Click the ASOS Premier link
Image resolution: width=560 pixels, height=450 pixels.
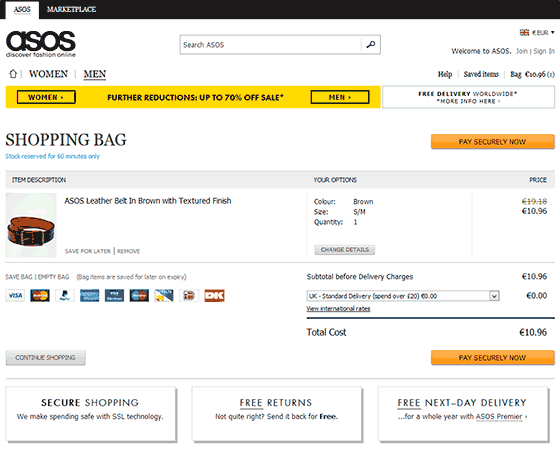tap(499, 416)
